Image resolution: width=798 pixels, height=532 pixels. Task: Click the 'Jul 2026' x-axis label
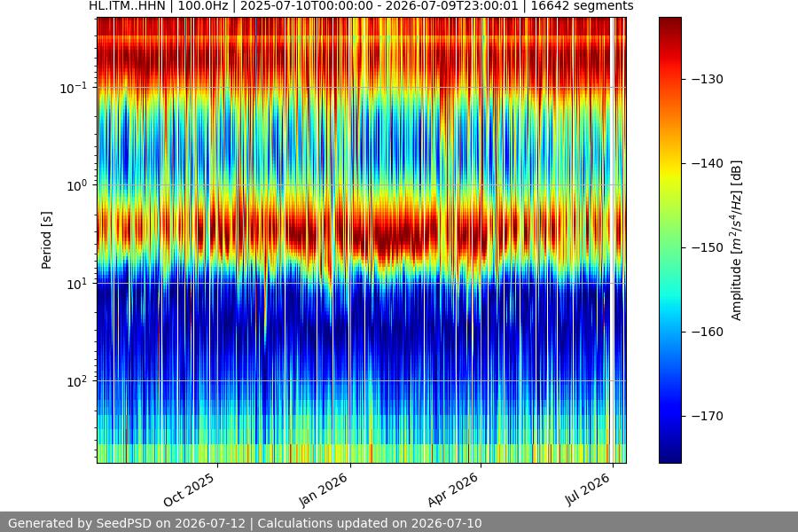coord(587,489)
